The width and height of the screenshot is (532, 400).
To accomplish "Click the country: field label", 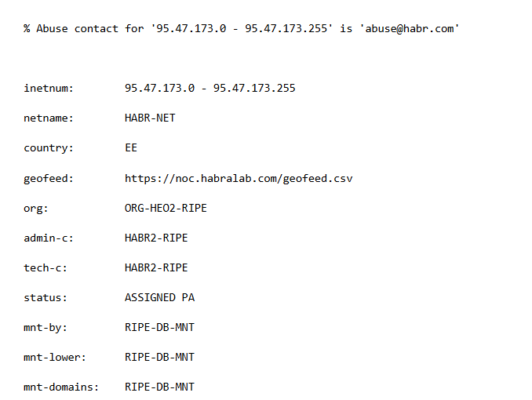I will [x=49, y=148].
